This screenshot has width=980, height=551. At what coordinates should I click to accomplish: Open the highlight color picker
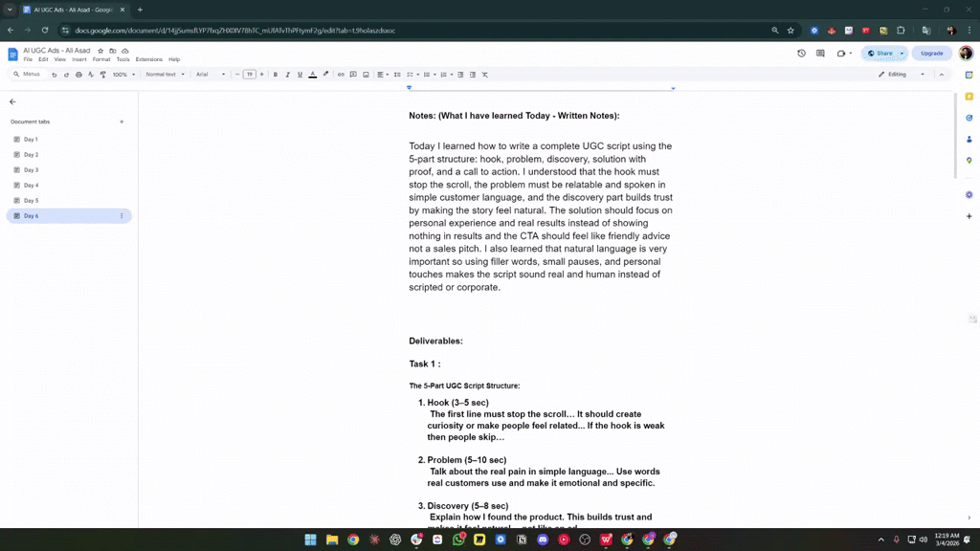point(325,75)
